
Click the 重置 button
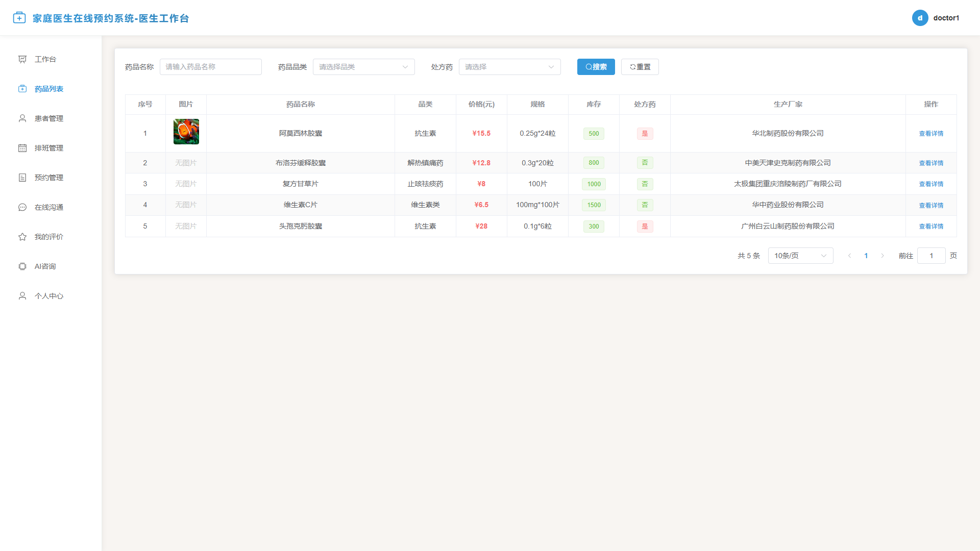pyautogui.click(x=640, y=67)
